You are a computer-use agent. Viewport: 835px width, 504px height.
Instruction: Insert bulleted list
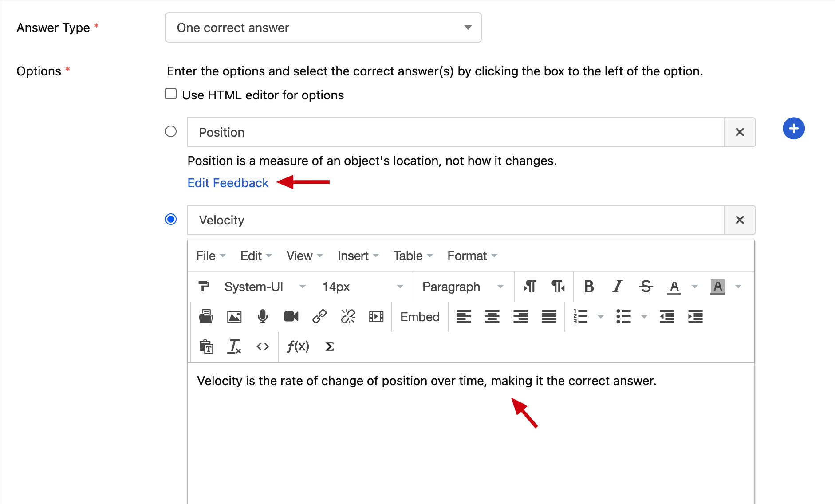623,316
